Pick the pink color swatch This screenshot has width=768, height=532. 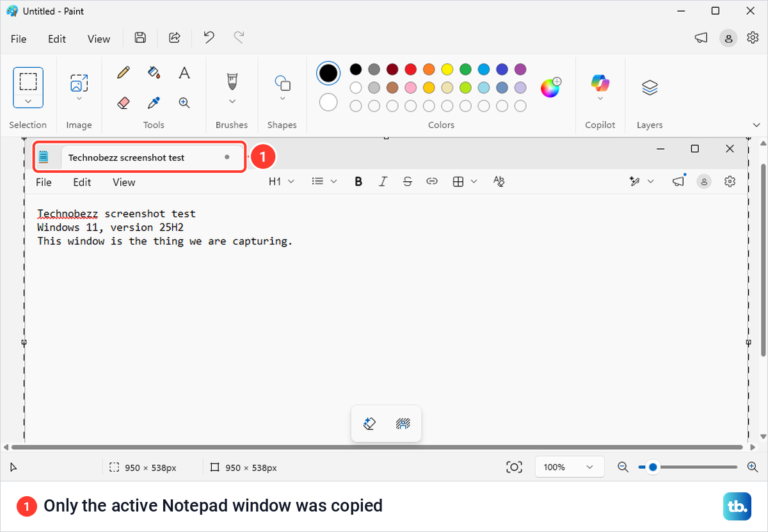coord(411,88)
